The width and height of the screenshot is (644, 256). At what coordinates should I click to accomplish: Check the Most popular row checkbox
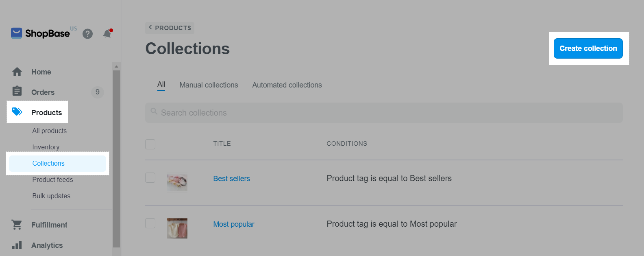tap(150, 223)
